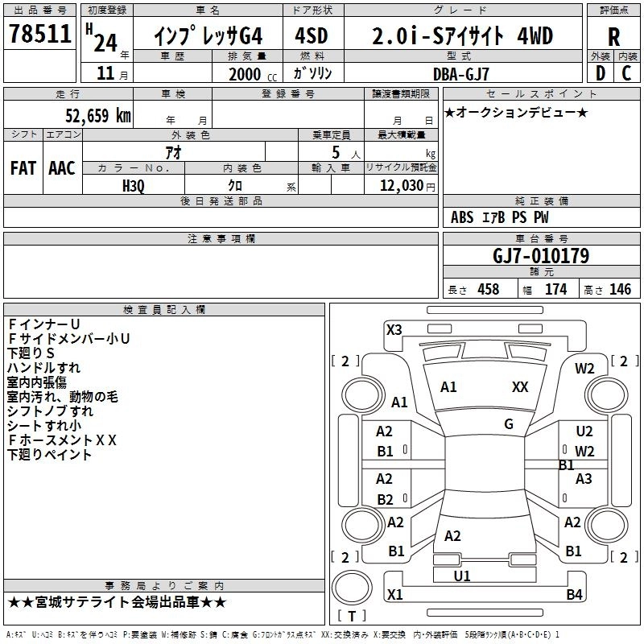The image size is (644, 644).
Task: Click the U2 mark on the diagram
Action: 584,431
